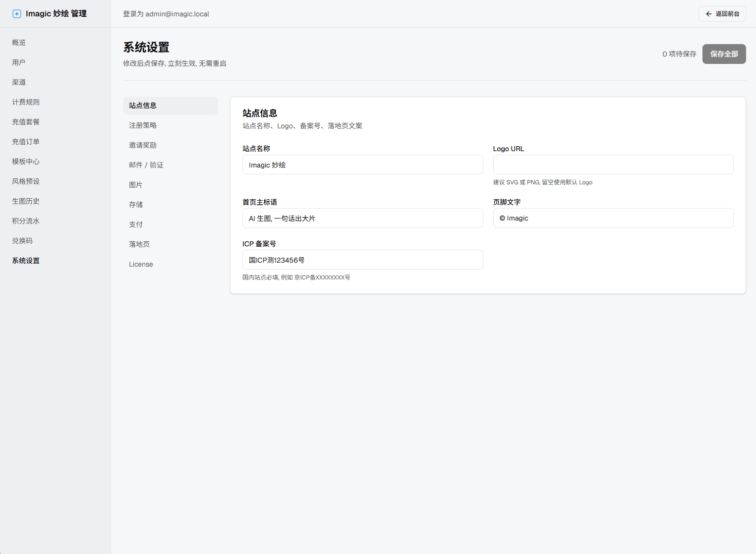Click the 返回前台 button

point(722,14)
